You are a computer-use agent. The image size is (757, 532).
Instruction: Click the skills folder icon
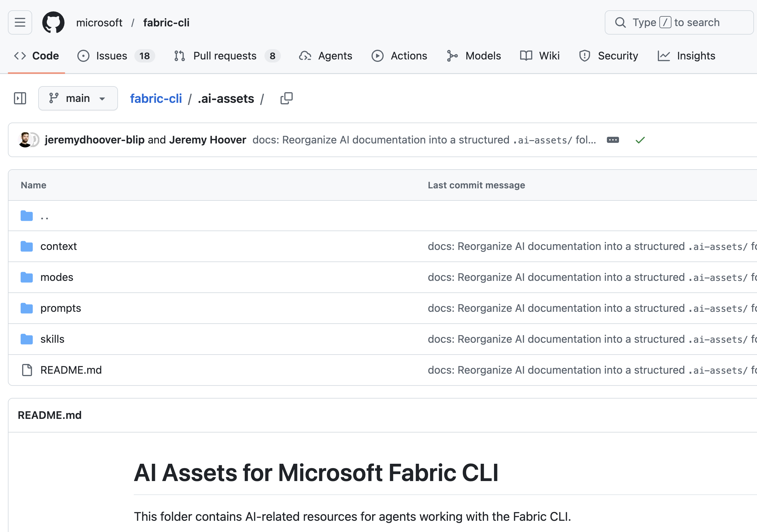[x=27, y=339]
